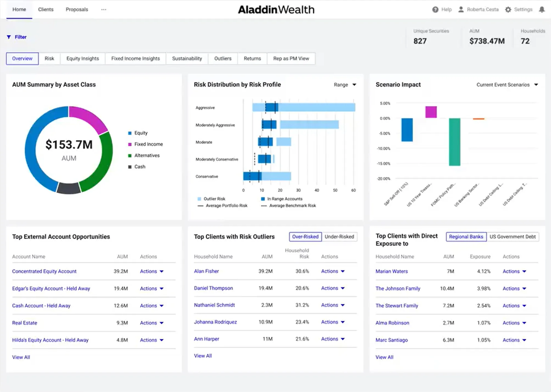The image size is (551, 392).
Task: Select the US Government Debt exposure toggle
Action: 513,236
